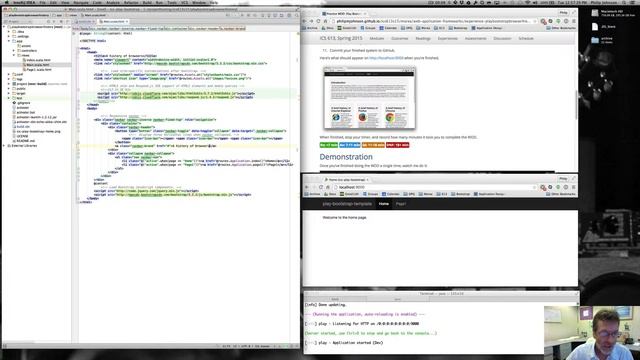640x360 pixels.
Task: Follow the localhost:9000 hyperlink in page text
Action: (x=386, y=58)
